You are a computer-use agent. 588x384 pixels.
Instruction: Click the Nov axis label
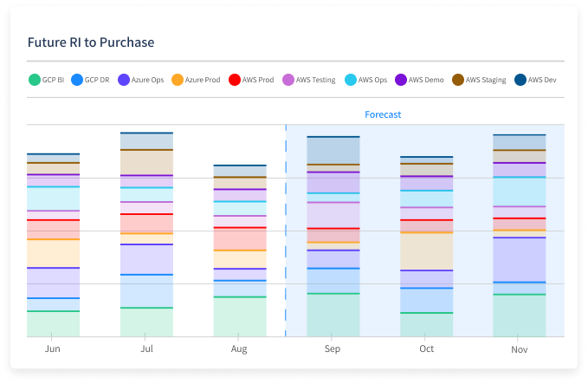pyautogui.click(x=520, y=349)
